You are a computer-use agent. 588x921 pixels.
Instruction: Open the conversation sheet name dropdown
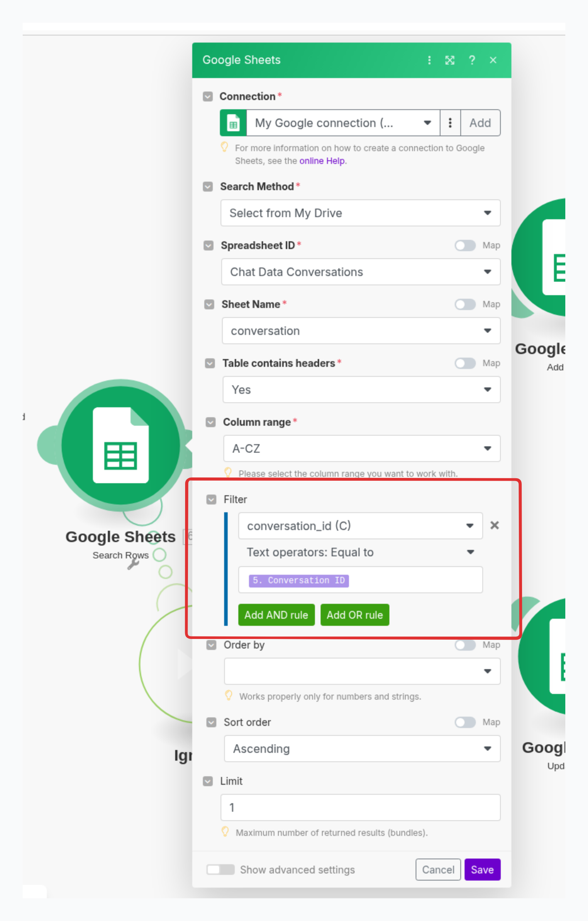coord(361,330)
